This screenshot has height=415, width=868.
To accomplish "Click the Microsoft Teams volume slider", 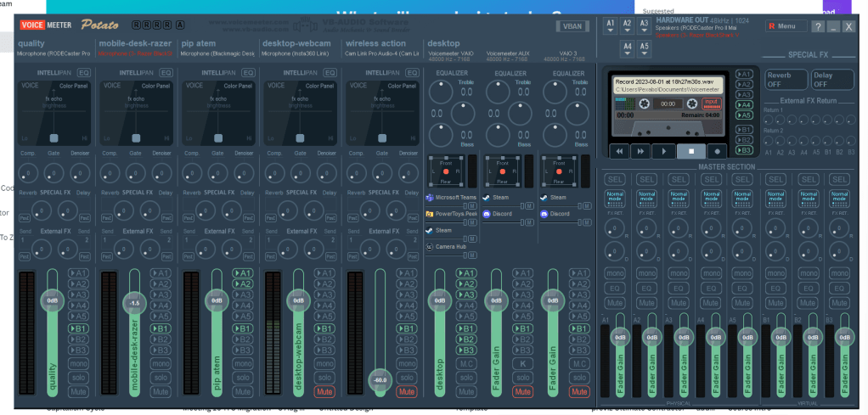I will 446,206.
